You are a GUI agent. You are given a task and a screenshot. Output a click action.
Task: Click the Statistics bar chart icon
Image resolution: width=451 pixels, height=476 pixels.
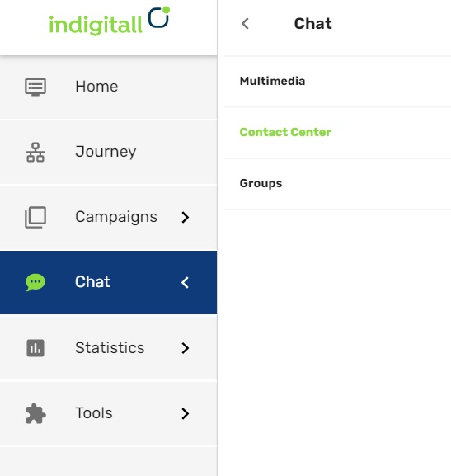click(35, 348)
